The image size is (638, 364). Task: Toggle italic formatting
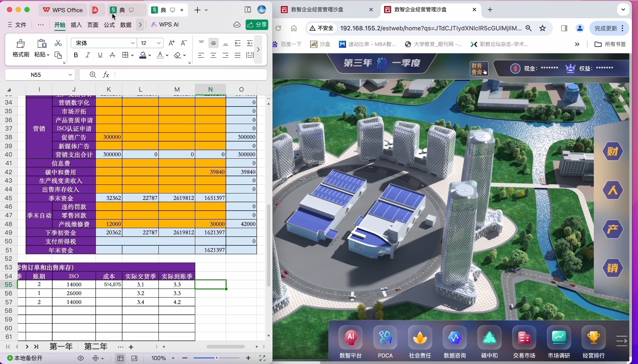[88, 55]
